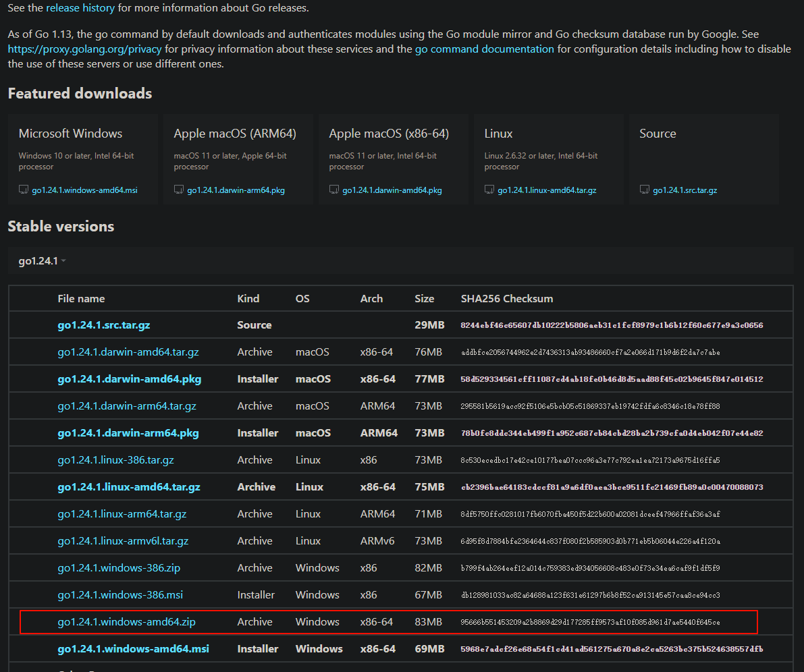Click the 71MB size in linux-arm64 row
Viewport: 804px width, 672px height.
[x=428, y=513]
